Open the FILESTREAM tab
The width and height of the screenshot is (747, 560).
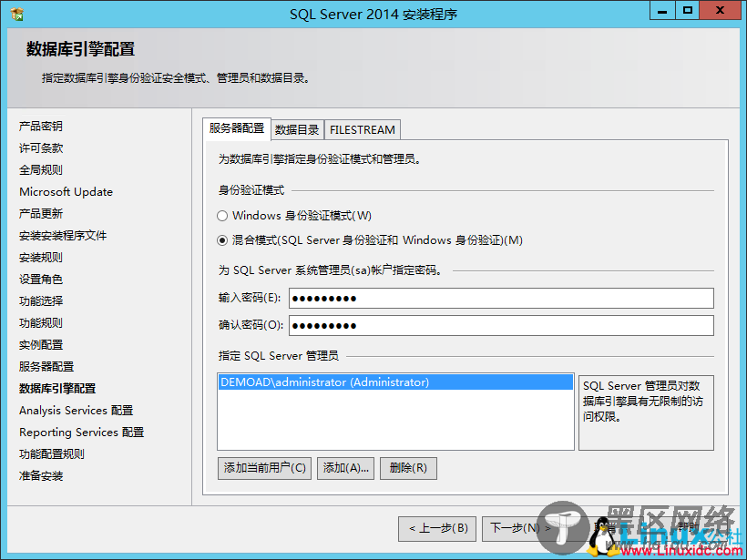point(362,129)
